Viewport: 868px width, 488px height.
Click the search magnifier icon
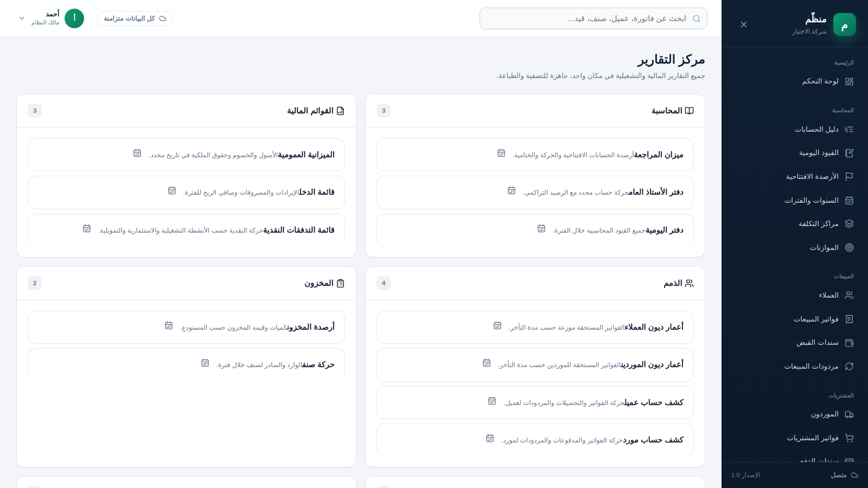[697, 18]
